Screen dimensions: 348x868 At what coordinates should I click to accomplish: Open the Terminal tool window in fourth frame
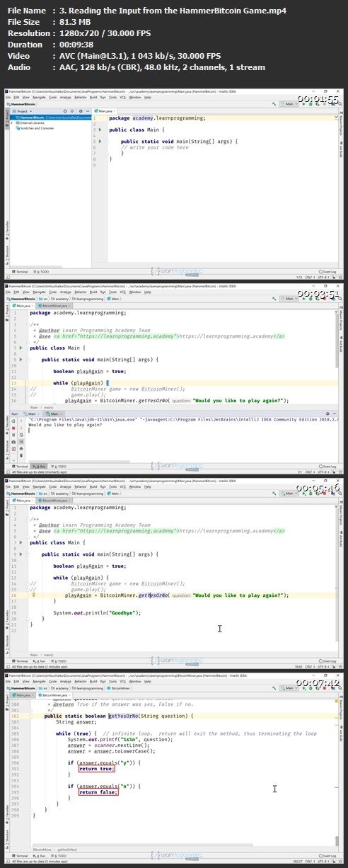21,856
